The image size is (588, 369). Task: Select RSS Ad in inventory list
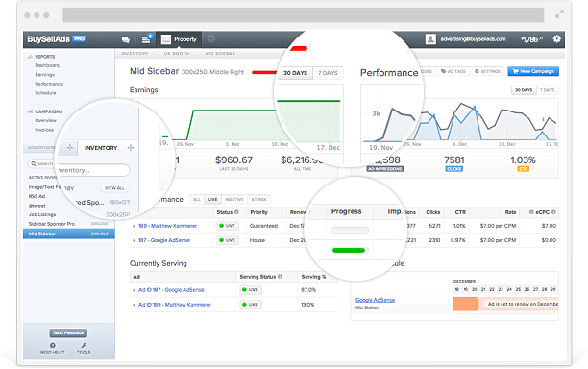(x=37, y=196)
